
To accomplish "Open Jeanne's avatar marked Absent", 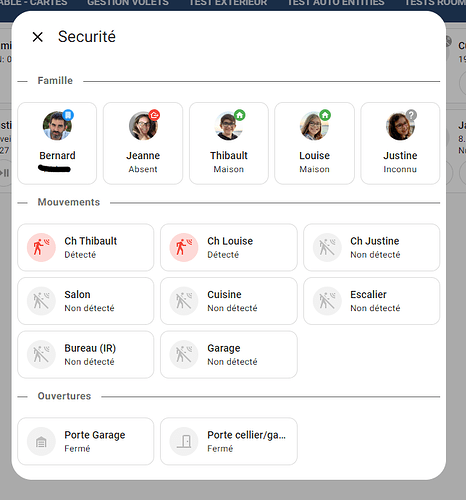I will click(x=143, y=126).
